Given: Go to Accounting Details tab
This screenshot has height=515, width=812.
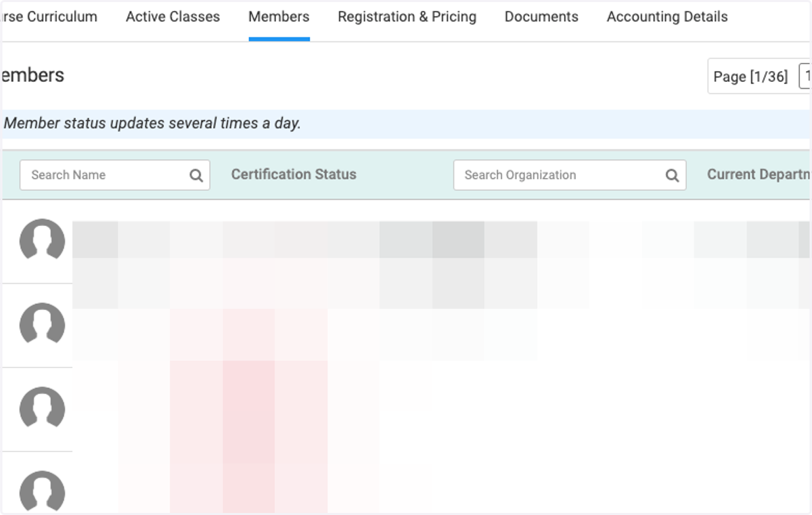Looking at the screenshot, I should coord(667,17).
